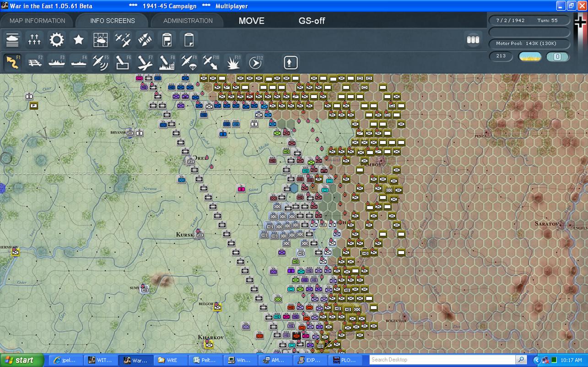Viewport: 588px width, 367px height.
Task: Switch to the AM... taskbar button
Action: [275, 360]
